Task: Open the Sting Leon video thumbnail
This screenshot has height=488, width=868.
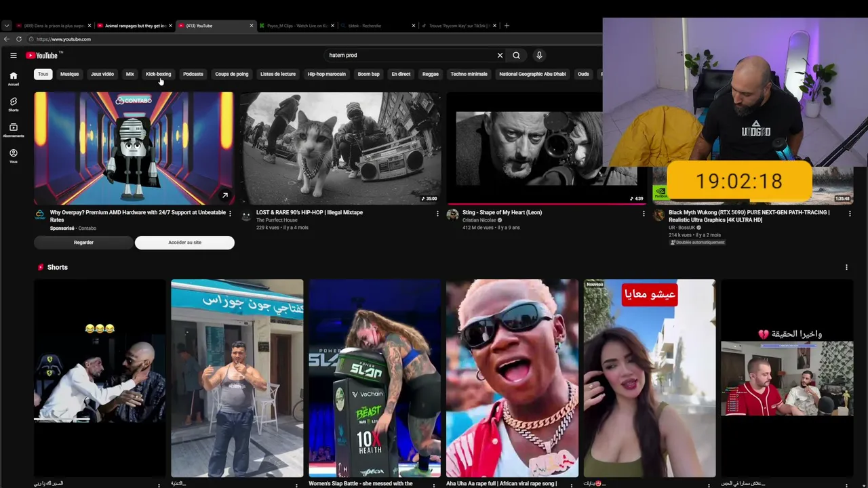Action: [x=547, y=148]
